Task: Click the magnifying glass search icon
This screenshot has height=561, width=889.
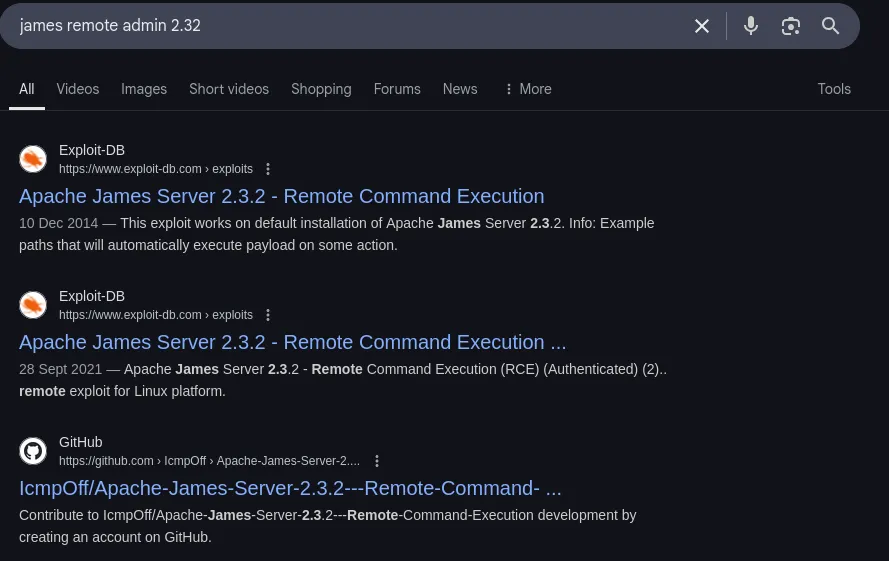Action: (830, 26)
